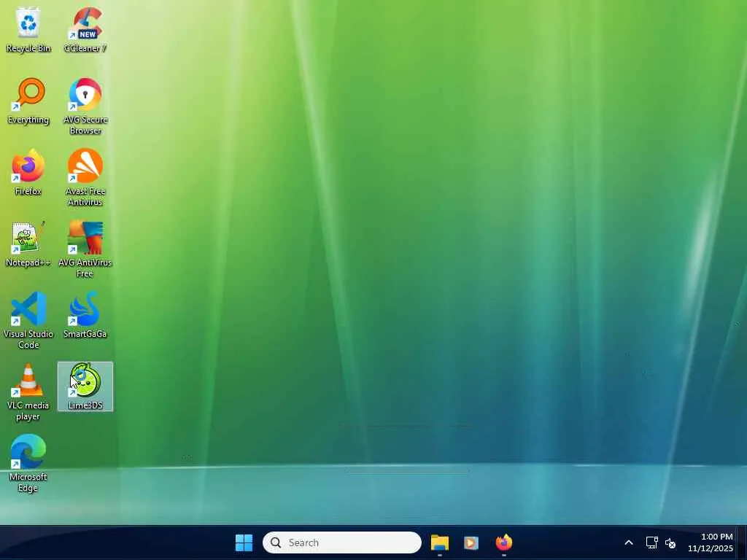
Task: Select the Visual Studio Code shortcut
Action: (x=28, y=321)
